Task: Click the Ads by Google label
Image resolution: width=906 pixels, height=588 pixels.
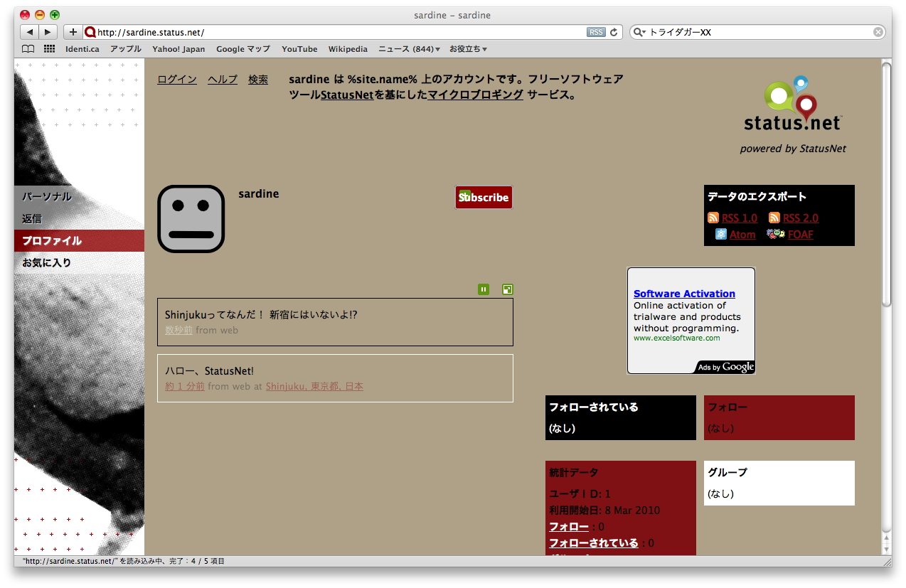Action: click(725, 367)
